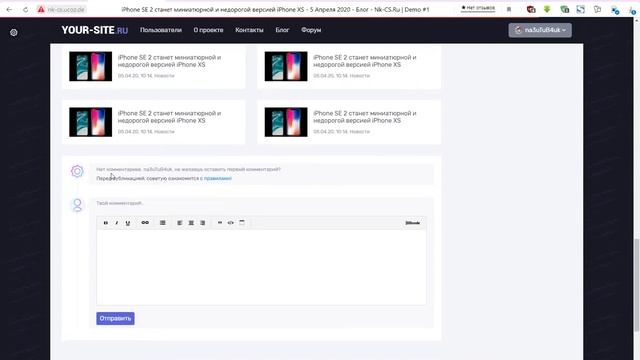This screenshot has height=360, width=640.
Task: Click the red insecure-site warning icon
Action: tap(41, 9)
